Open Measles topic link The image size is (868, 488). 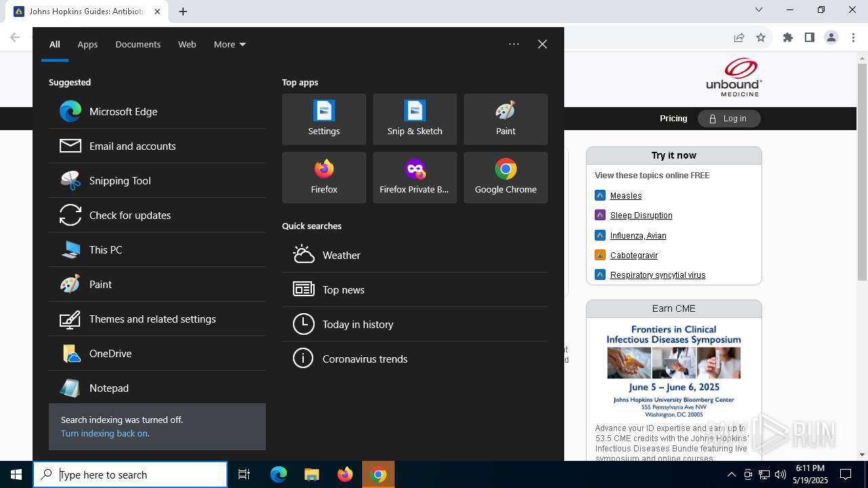pos(626,195)
